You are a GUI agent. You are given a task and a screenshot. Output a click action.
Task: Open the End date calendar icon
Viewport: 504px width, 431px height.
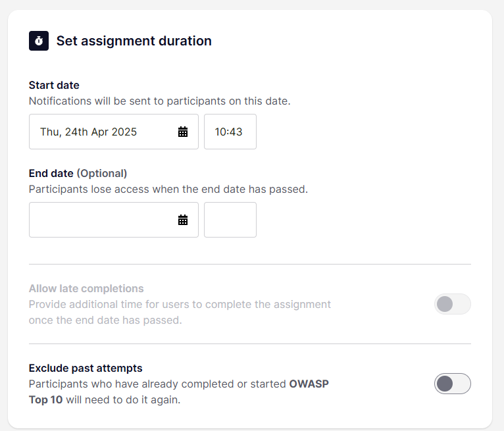coord(183,220)
